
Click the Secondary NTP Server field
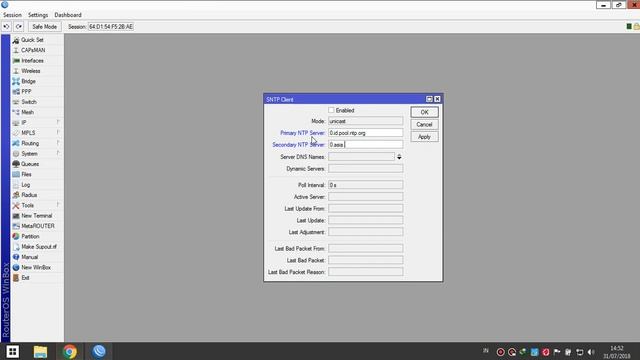pos(365,144)
